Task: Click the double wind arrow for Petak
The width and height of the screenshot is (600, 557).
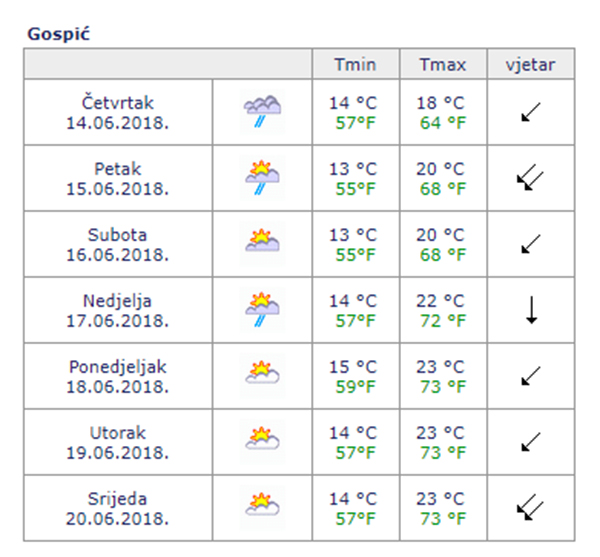Action: coord(530,178)
